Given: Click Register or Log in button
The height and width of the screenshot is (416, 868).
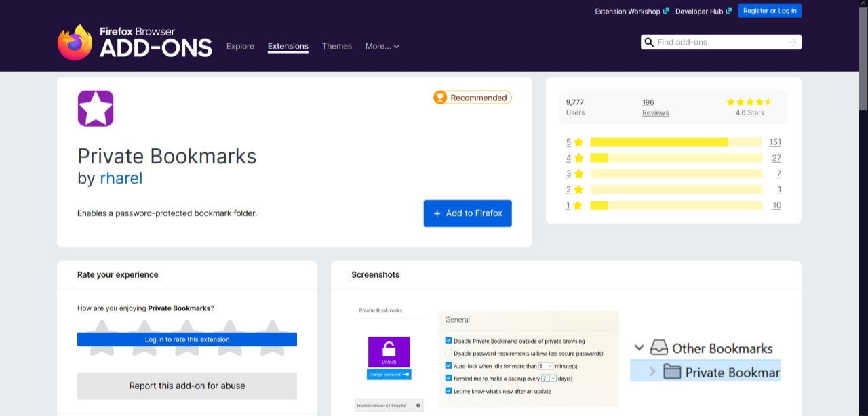Looking at the screenshot, I should pyautogui.click(x=770, y=11).
